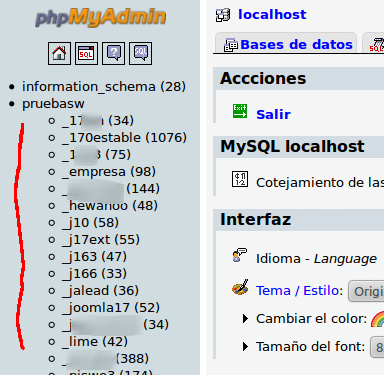This screenshot has width=384, height=375.
Task: Open the SQL documentation icon
Action: pyautogui.click(x=141, y=53)
